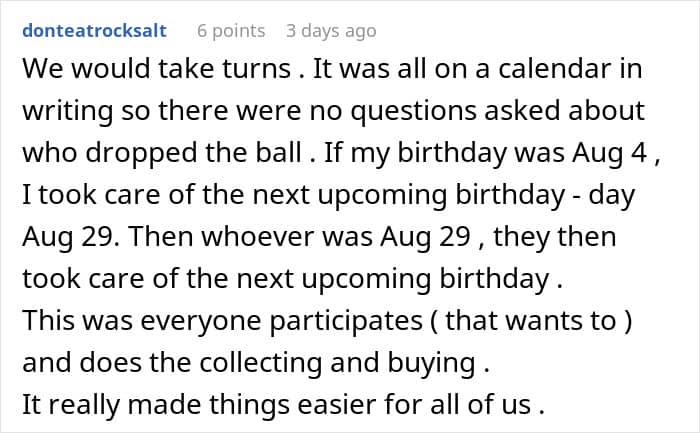Click the "3 days ago" timestamp
Image resolution: width=700 pixels, height=433 pixels.
click(x=333, y=30)
